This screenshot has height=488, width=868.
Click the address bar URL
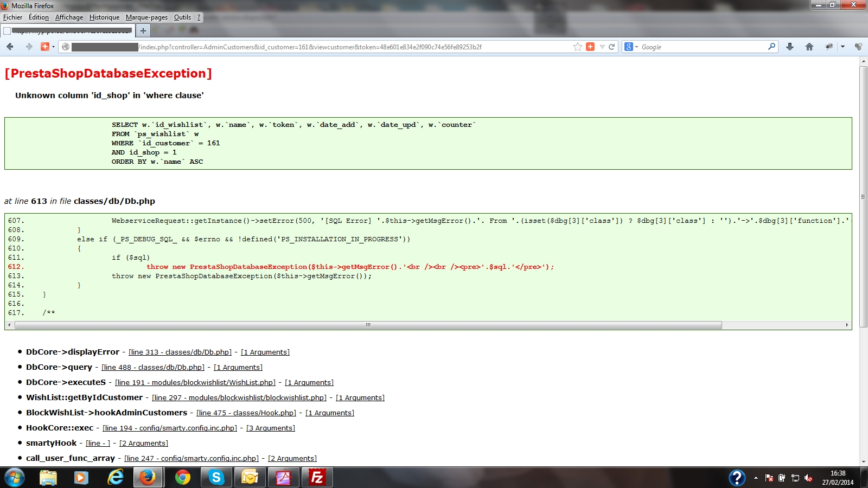311,47
